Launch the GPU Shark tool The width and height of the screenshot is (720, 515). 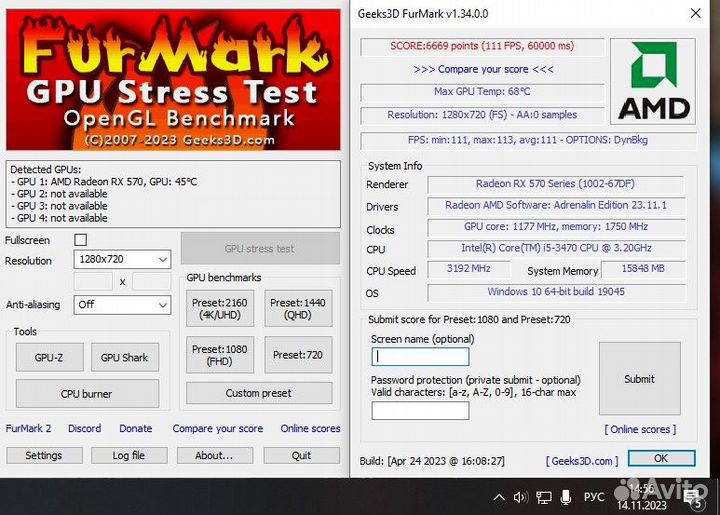[125, 357]
